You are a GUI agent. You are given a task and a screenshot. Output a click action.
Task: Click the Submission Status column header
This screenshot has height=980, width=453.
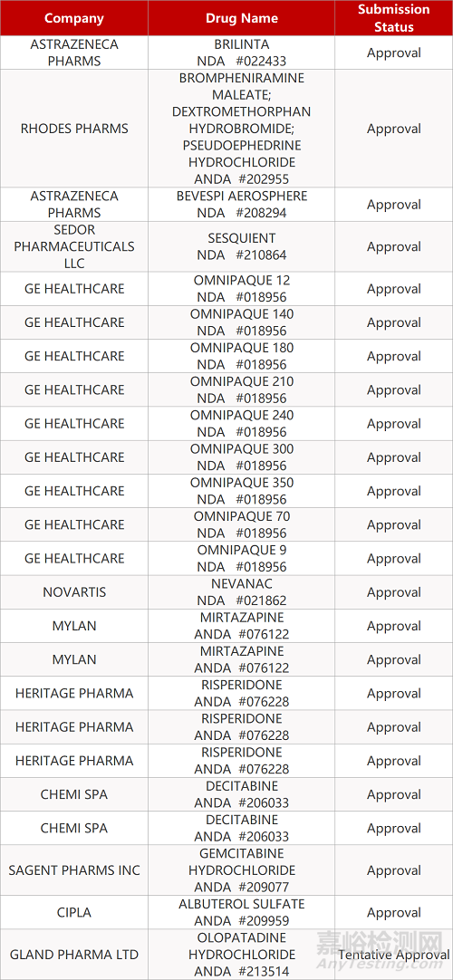[x=393, y=18]
